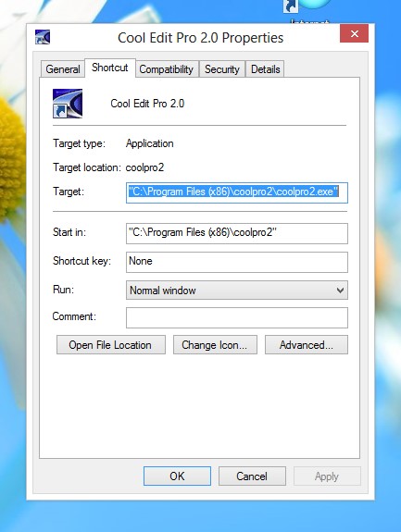Click the 'Target location:' label
The width and height of the screenshot is (401, 532).
coord(87,167)
